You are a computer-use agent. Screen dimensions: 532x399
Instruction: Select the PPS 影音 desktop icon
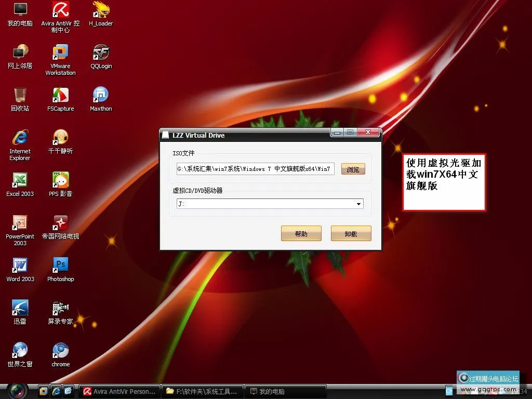[x=60, y=181]
